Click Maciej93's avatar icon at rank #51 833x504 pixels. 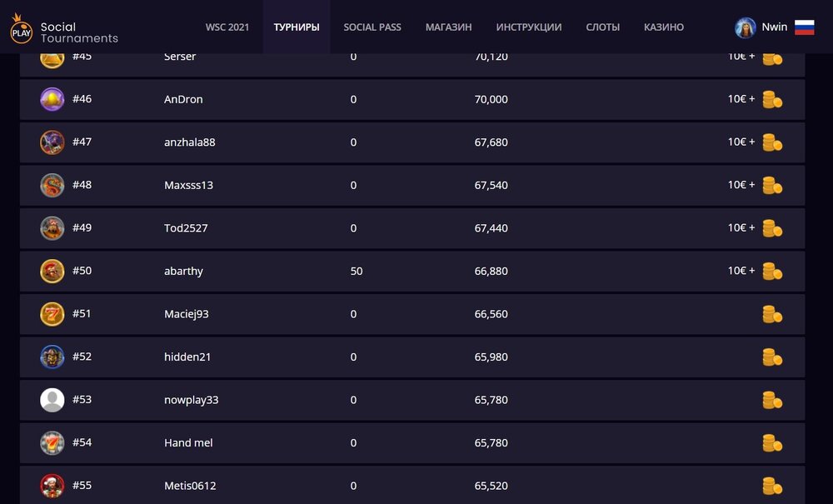coord(52,314)
